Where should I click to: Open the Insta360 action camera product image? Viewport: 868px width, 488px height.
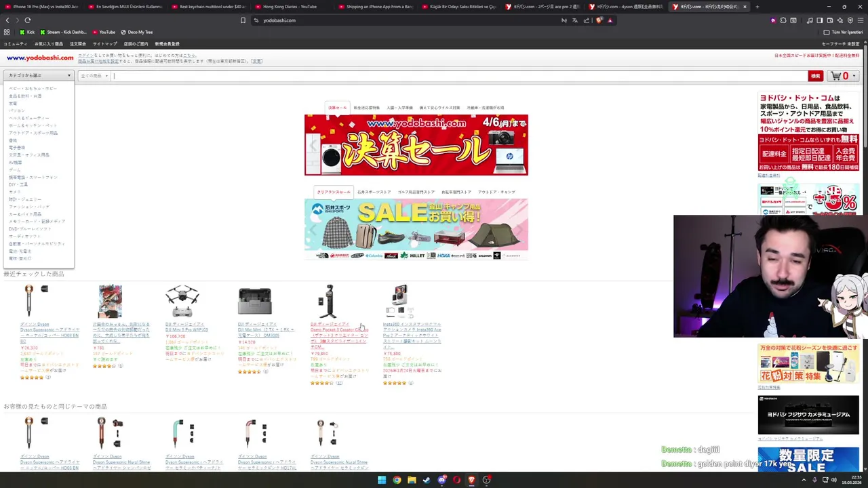(400, 302)
